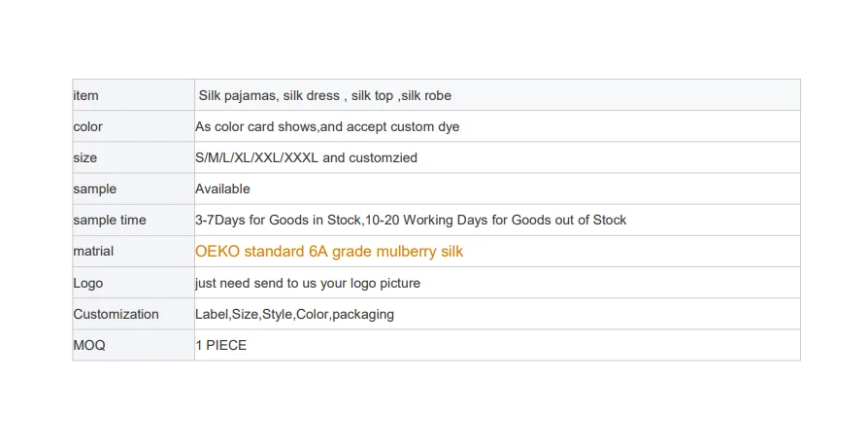This screenshot has height=447, width=868.
Task: Click the 'matrial' row label
Action: pyautogui.click(x=93, y=251)
